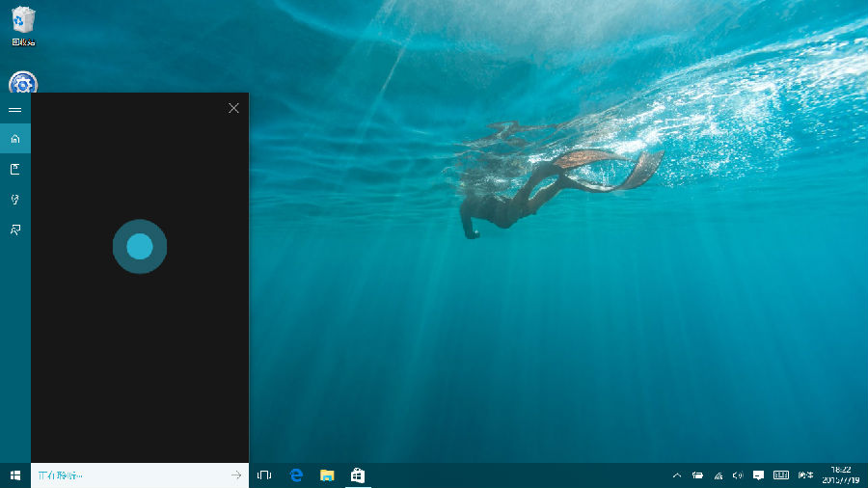868x488 pixels.
Task: Click the input method language indicator
Action: [805, 475]
